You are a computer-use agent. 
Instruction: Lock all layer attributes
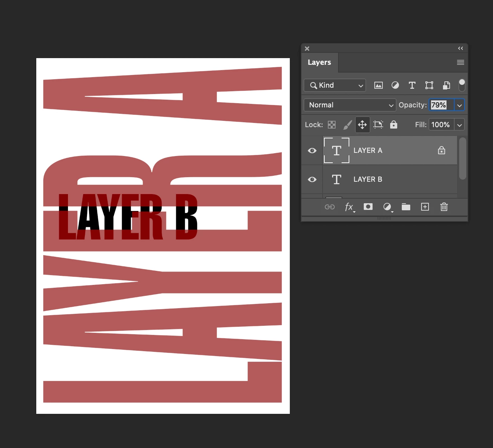click(x=394, y=125)
